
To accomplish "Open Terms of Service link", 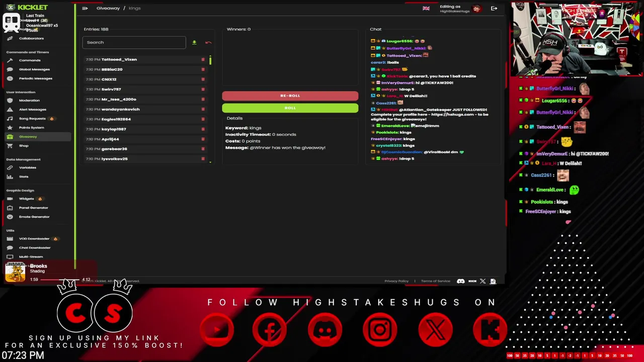I will (x=436, y=281).
